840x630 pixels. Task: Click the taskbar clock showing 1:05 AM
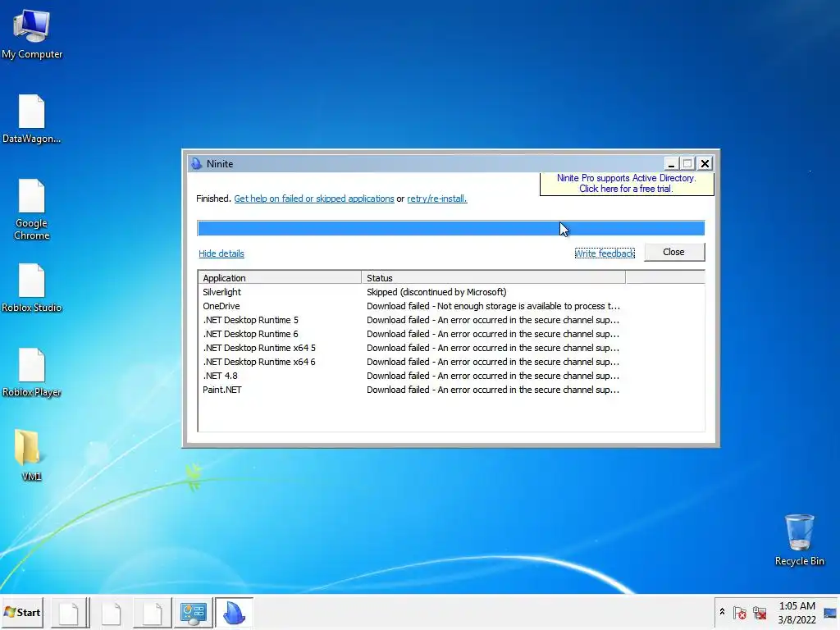(797, 613)
